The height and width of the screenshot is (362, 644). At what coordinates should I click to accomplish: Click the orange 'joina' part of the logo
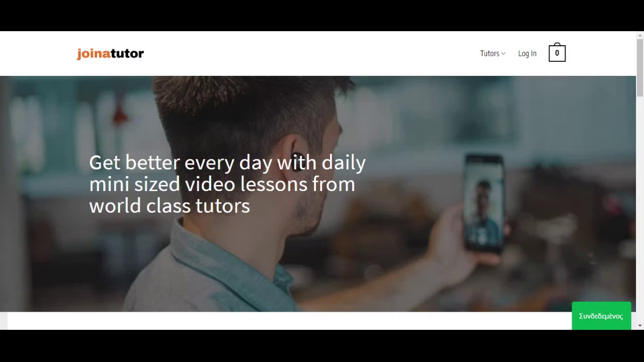93,54
